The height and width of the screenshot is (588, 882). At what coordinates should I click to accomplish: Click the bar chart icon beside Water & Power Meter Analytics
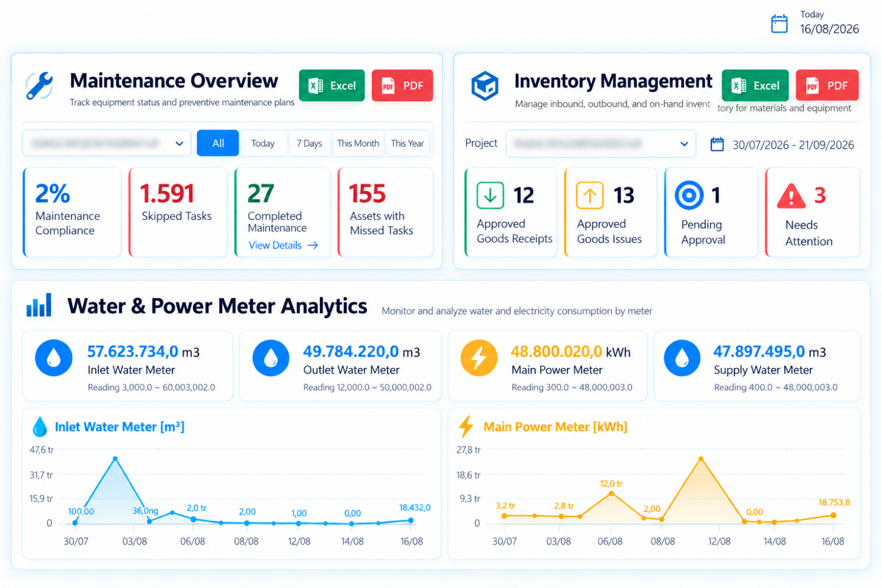(39, 305)
